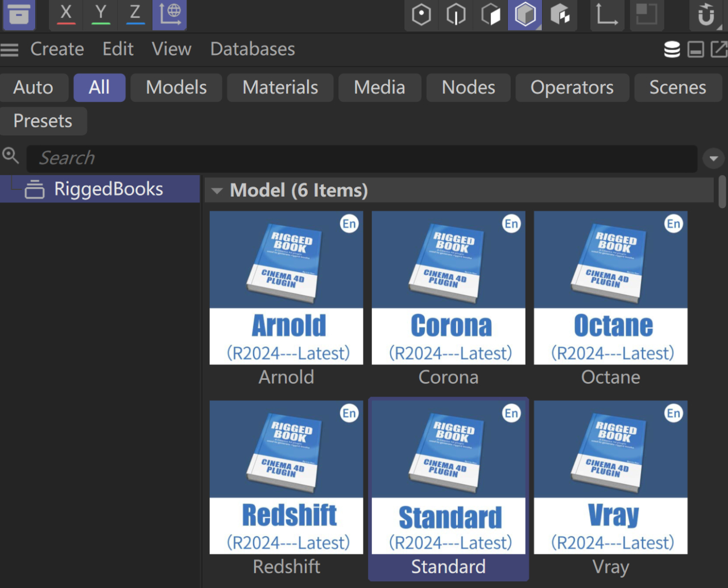Toggle the Y axis lock
This screenshot has height=588, width=728.
click(x=101, y=15)
